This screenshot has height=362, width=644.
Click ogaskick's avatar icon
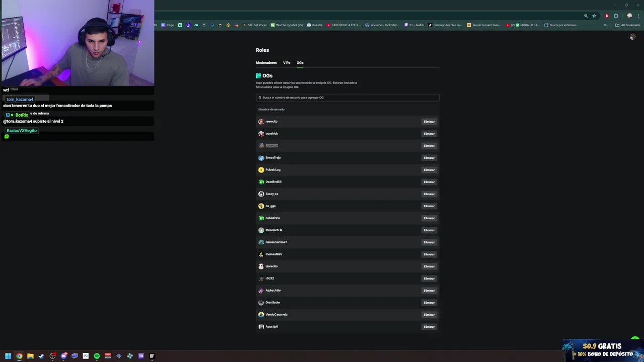tap(261, 134)
